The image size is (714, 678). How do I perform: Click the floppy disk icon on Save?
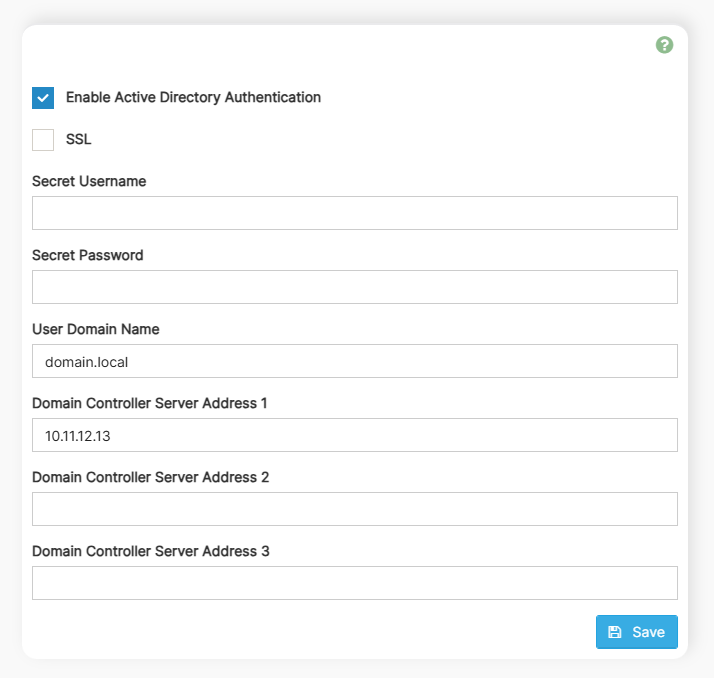point(615,632)
